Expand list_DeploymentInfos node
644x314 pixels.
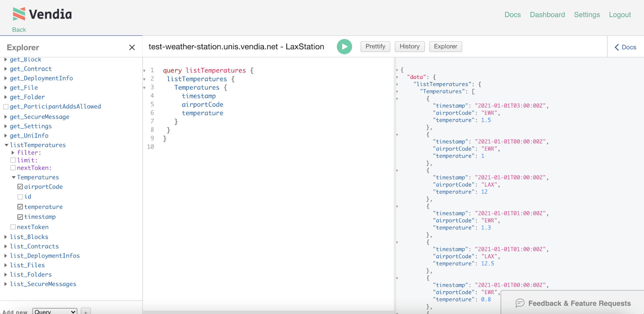click(x=5, y=256)
